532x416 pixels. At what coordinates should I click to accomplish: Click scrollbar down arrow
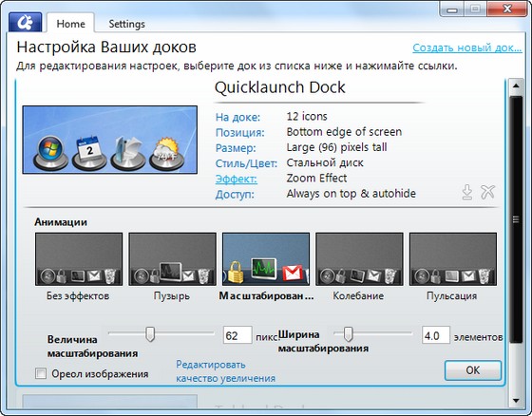(516, 401)
